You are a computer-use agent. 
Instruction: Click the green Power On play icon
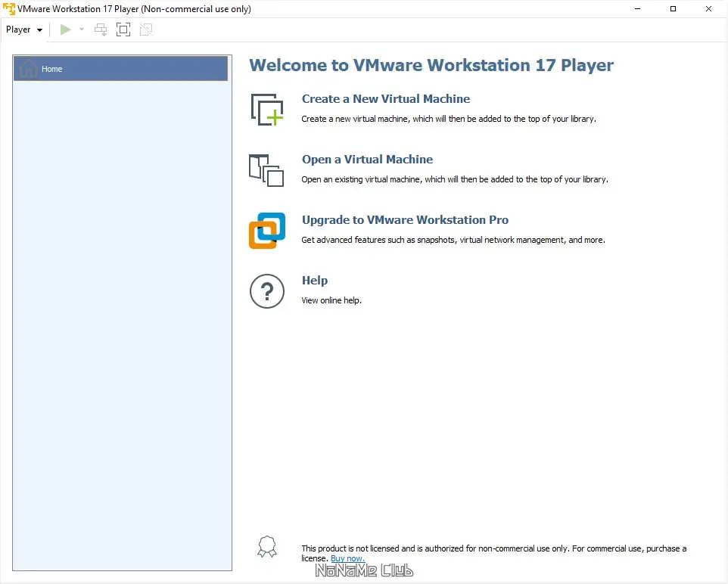66,30
